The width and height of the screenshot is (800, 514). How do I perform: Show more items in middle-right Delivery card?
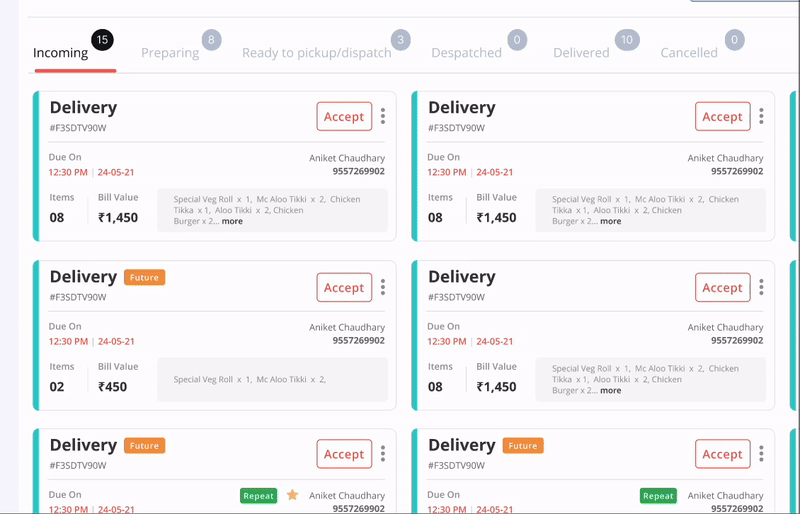[610, 390]
